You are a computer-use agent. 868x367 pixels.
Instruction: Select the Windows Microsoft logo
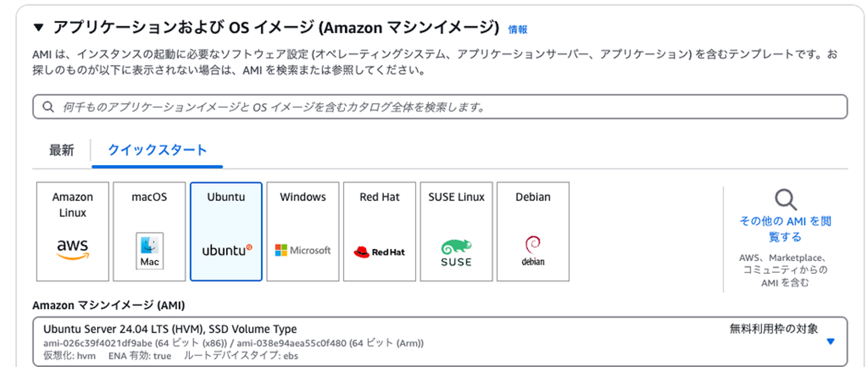pyautogui.click(x=303, y=249)
